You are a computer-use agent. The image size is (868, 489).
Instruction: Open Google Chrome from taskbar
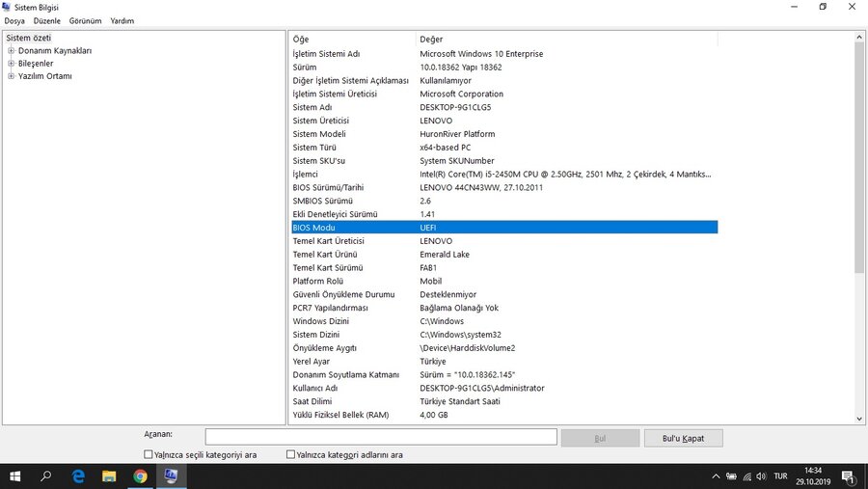coord(140,476)
